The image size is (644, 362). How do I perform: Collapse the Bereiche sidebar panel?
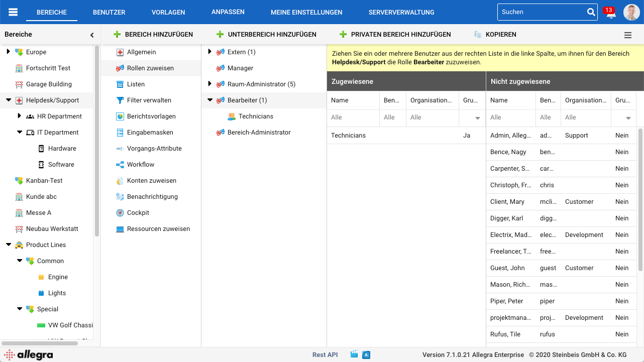(92, 35)
